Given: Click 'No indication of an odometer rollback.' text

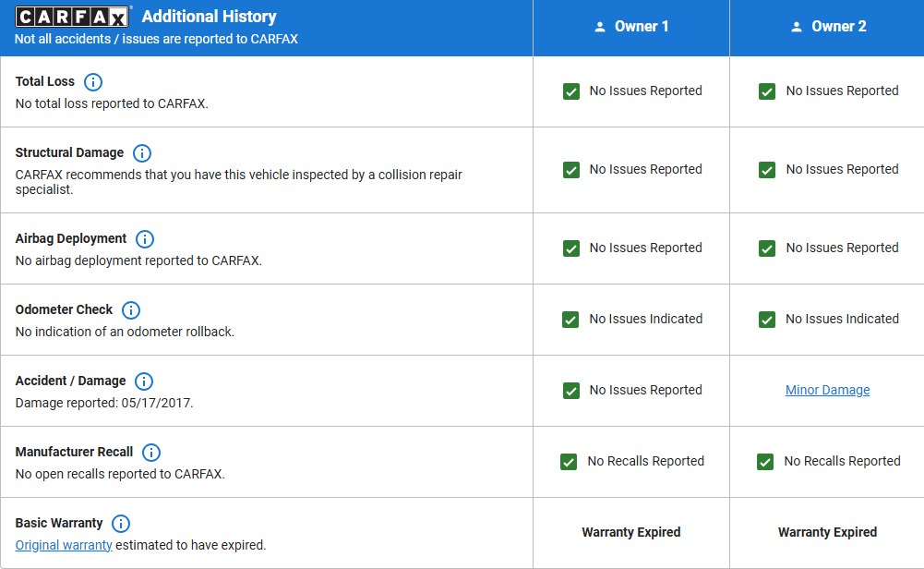Looking at the screenshot, I should coord(125,332).
